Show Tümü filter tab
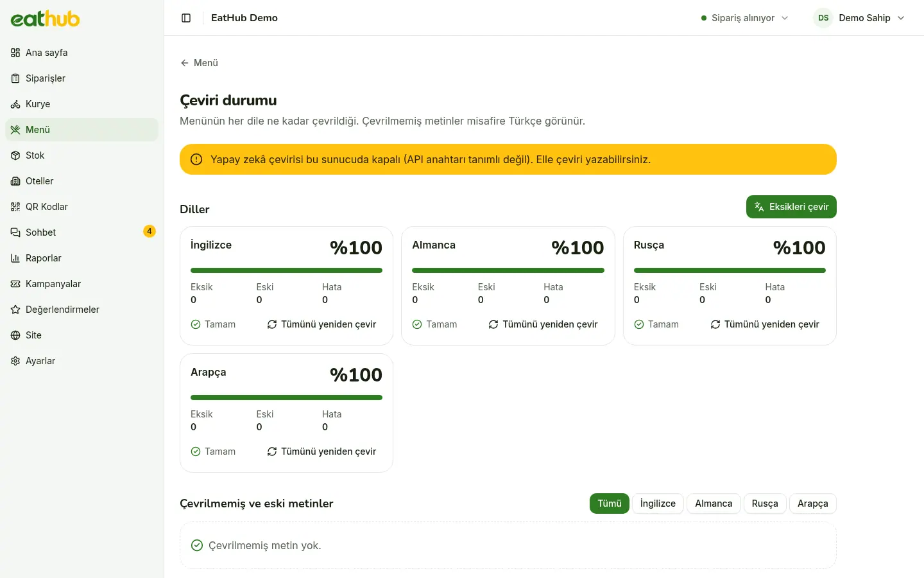The image size is (924, 578). pyautogui.click(x=610, y=504)
